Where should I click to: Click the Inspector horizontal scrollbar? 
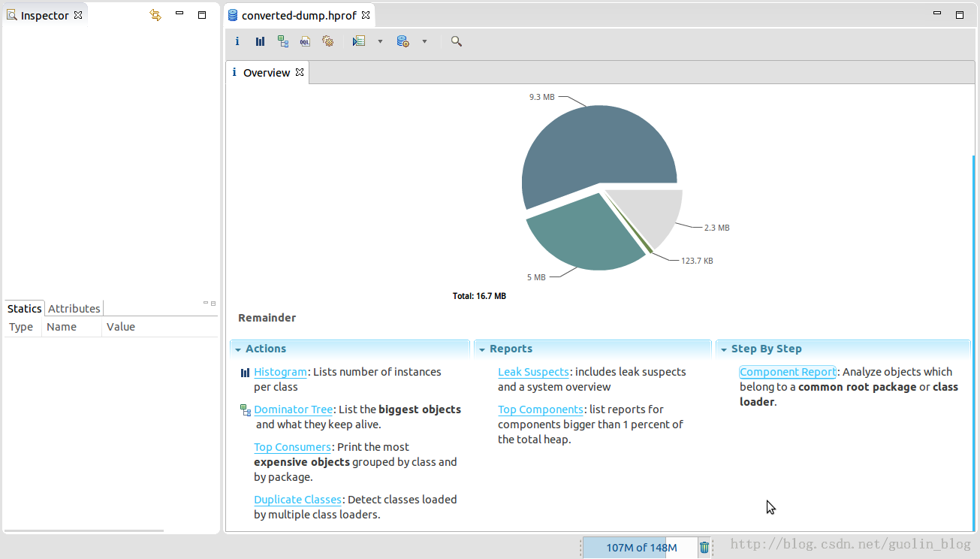pyautogui.click(x=84, y=530)
